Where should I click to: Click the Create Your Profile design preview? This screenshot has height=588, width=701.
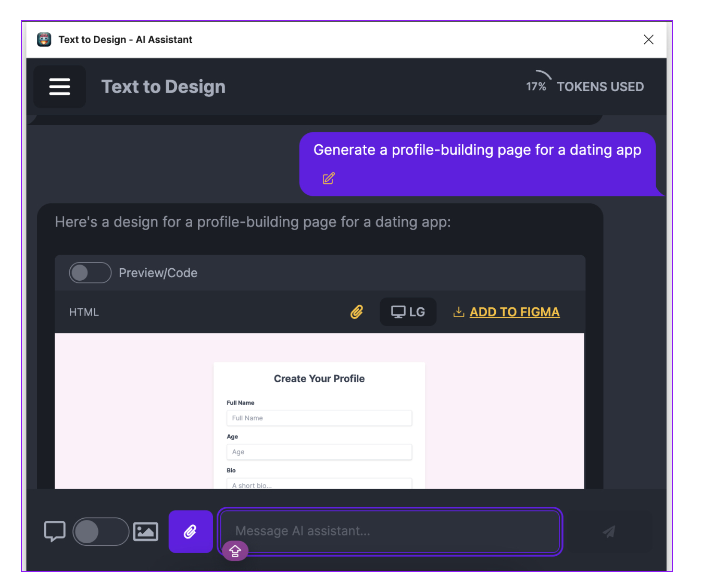pos(319,379)
